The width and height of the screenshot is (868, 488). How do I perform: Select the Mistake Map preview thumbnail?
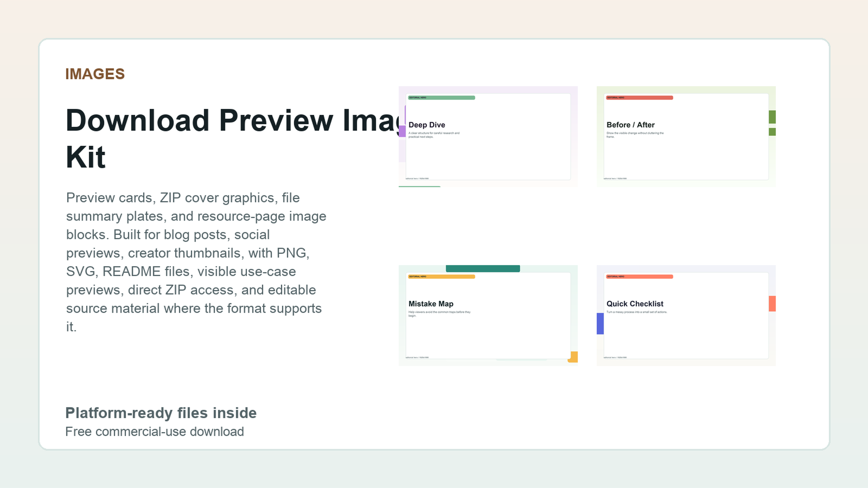pos(488,315)
